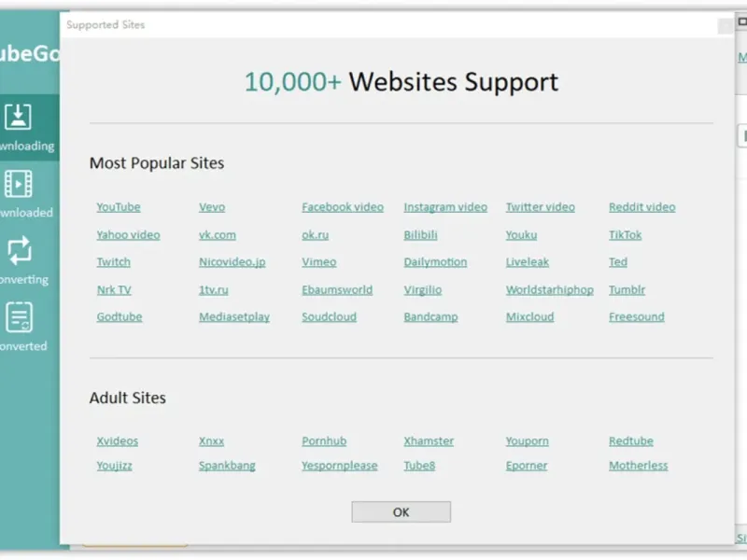Open the Facebook video link
Viewport: 747px width, 560px height.
tap(343, 207)
